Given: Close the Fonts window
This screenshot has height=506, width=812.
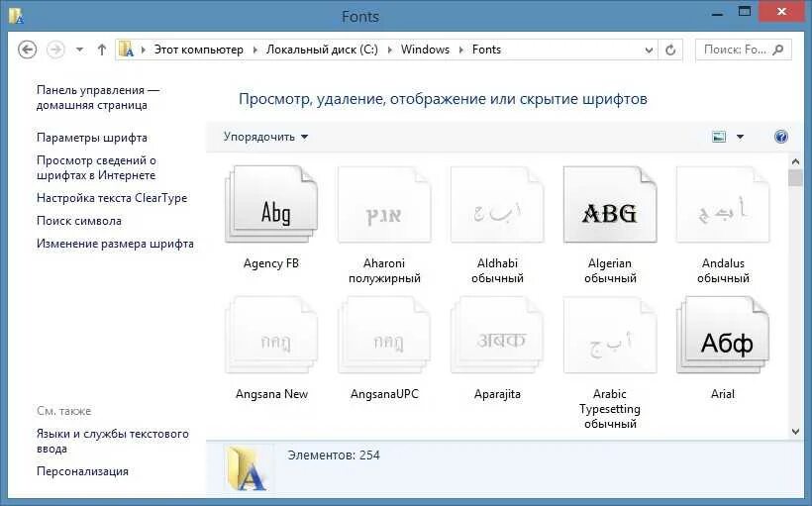Looking at the screenshot, I should pyautogui.click(x=782, y=12).
